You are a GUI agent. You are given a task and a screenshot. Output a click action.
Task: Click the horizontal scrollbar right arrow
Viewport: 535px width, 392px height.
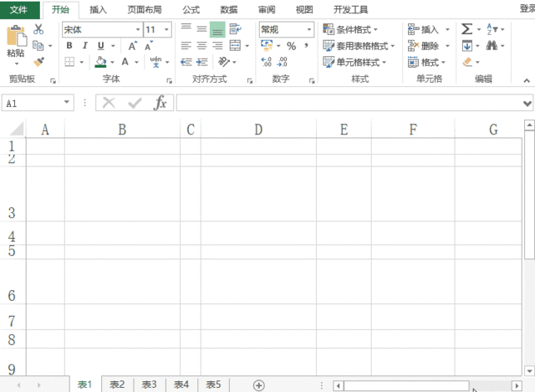coord(517,385)
